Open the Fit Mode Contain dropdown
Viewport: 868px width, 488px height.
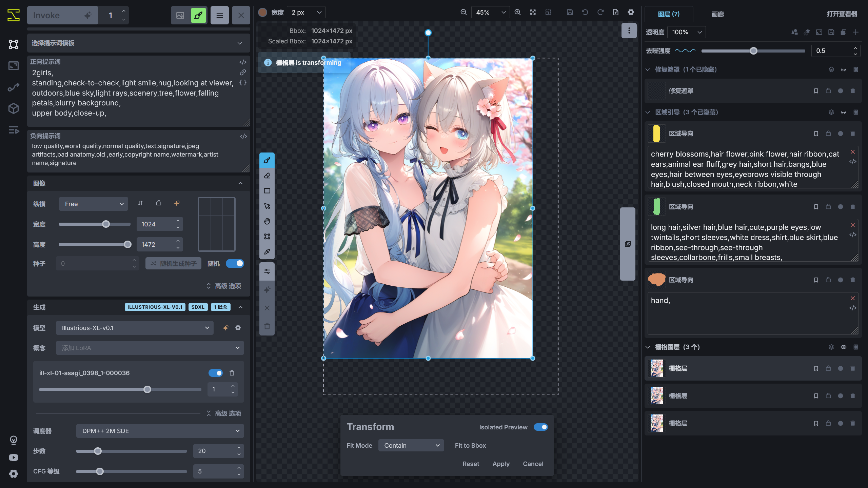coord(411,446)
